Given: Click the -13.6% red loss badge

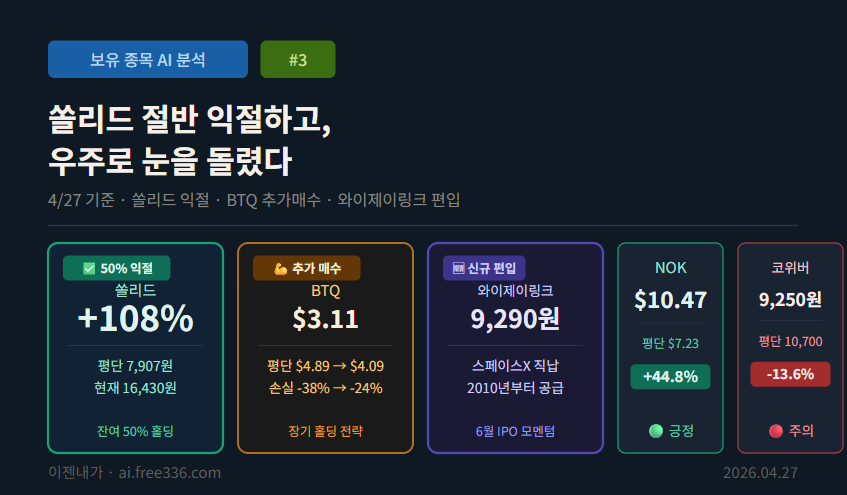Looking at the screenshot, I should click(790, 374).
